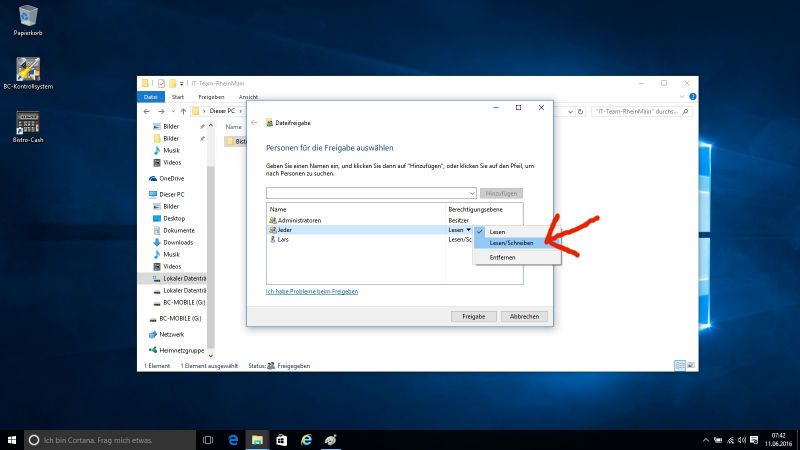Open the Action Center notifications icon
Viewport: 800px width, 450px height.
click(754, 440)
